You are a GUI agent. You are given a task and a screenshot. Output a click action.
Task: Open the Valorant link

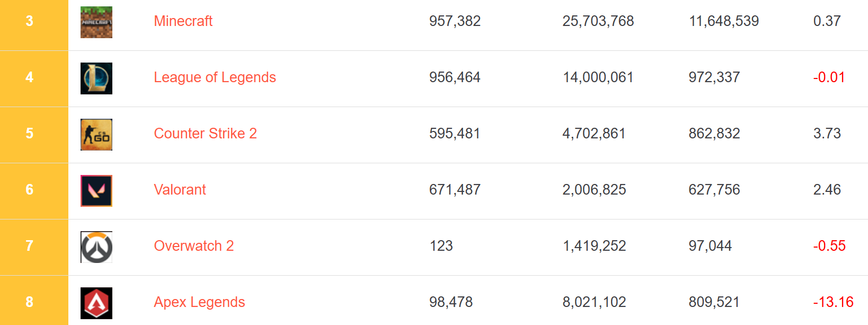click(x=180, y=190)
